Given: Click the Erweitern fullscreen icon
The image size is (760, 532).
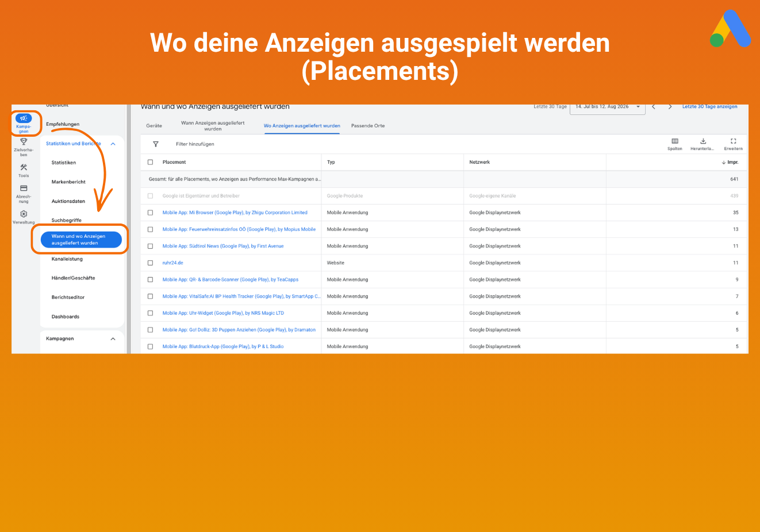Looking at the screenshot, I should click(733, 141).
